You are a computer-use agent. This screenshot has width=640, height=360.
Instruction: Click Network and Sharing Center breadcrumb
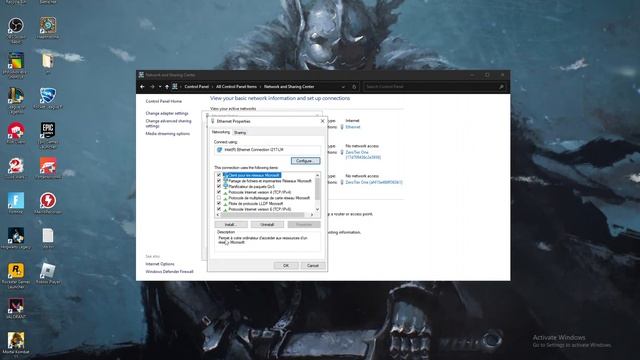pyautogui.click(x=289, y=87)
